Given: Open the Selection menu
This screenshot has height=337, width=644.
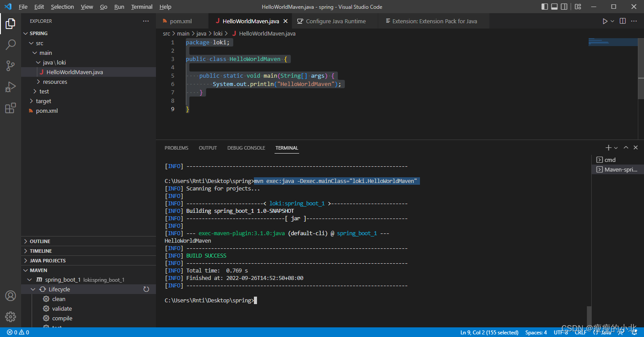Looking at the screenshot, I should click(62, 7).
